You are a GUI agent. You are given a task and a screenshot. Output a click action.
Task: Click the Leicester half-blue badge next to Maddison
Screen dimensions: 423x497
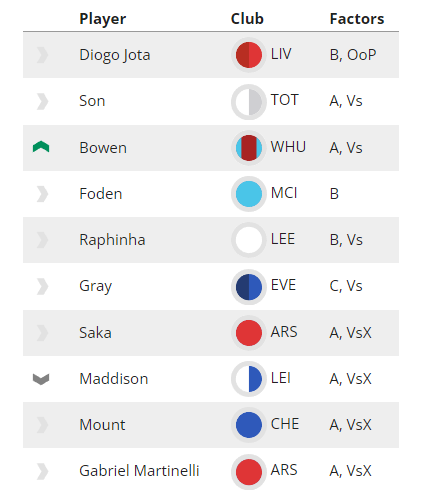coord(249,379)
